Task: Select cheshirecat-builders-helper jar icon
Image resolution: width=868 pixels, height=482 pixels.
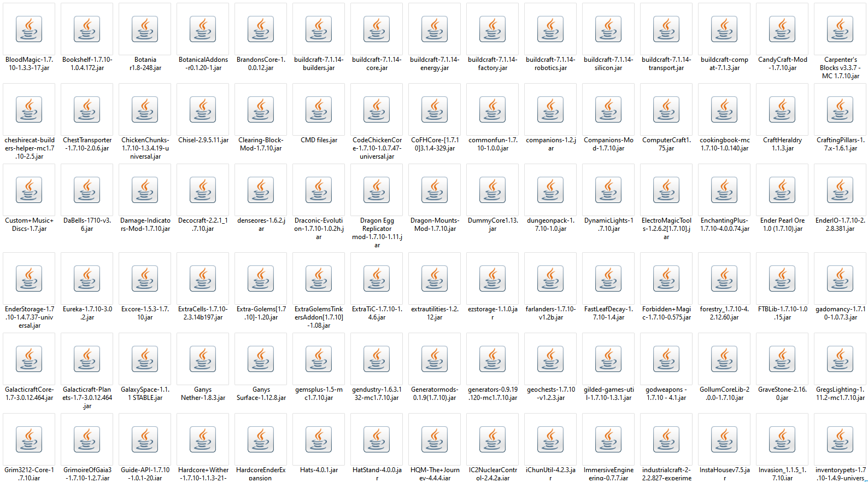Action: click(29, 109)
